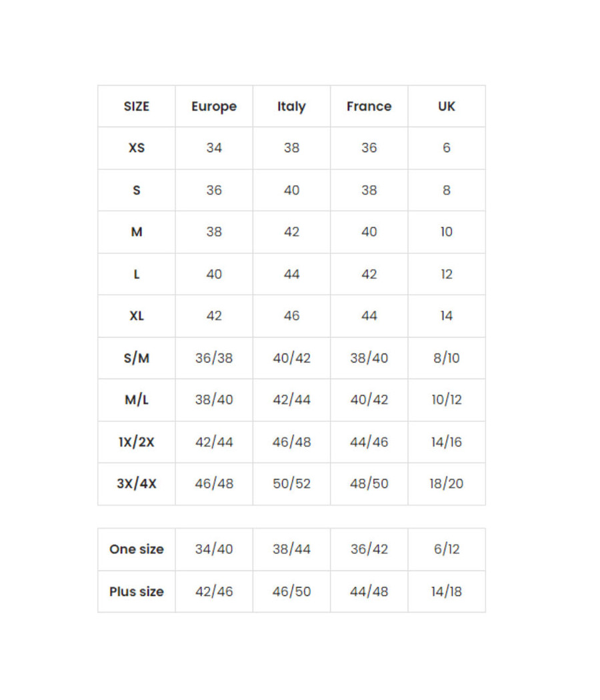Click the Plus size row label
600x700 pixels.
pos(137,591)
